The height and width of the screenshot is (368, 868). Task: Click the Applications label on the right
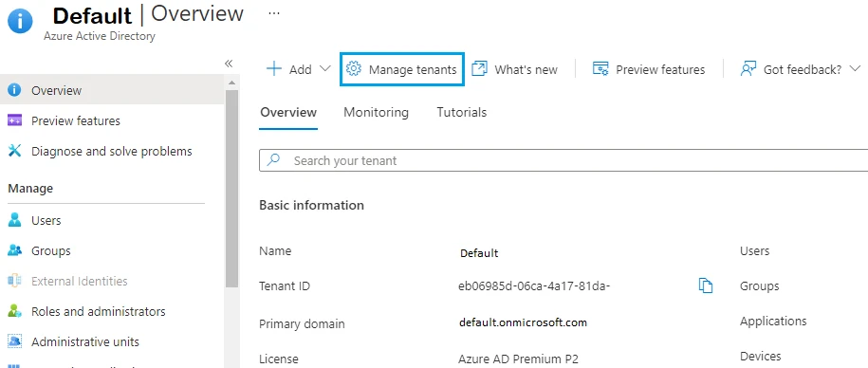tap(773, 321)
